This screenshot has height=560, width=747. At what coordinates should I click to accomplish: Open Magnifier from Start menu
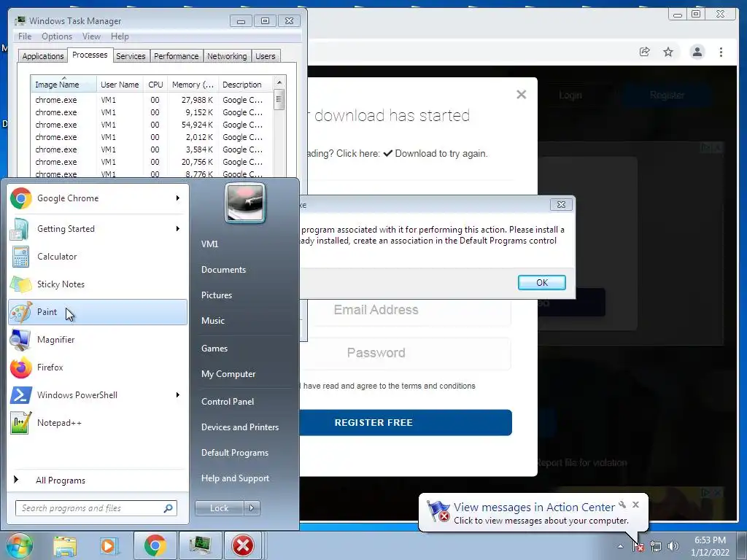point(98,340)
